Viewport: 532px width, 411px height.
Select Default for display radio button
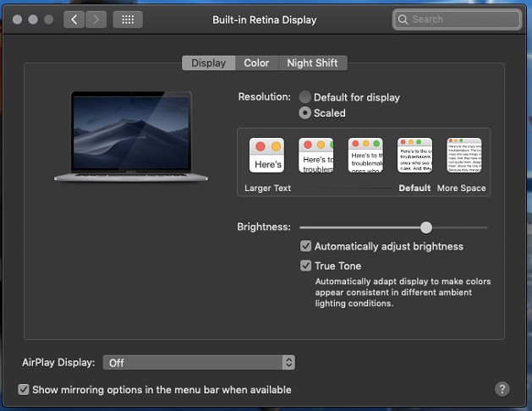[x=305, y=97]
